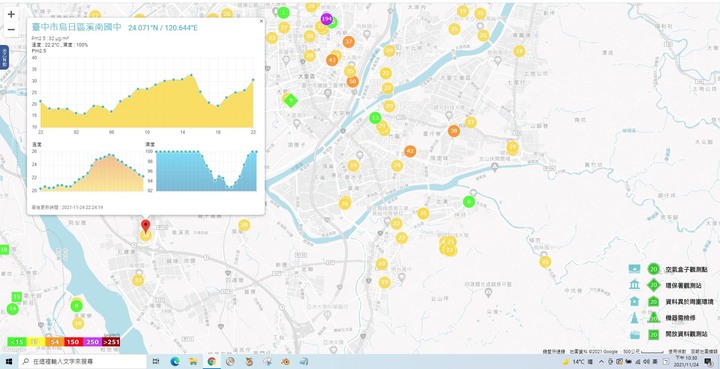The height and width of the screenshot is (369, 720).
Task: Click the orange 50 sensor marker
Action: [352, 82]
